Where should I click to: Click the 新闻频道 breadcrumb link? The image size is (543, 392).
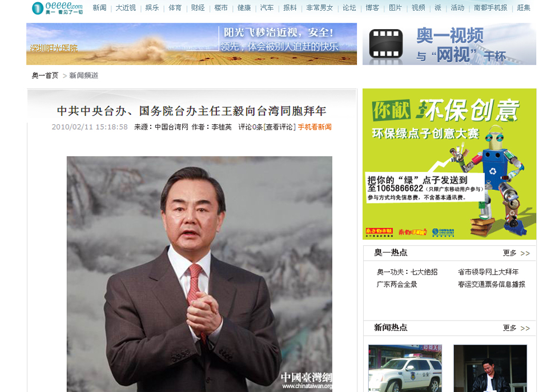83,75
